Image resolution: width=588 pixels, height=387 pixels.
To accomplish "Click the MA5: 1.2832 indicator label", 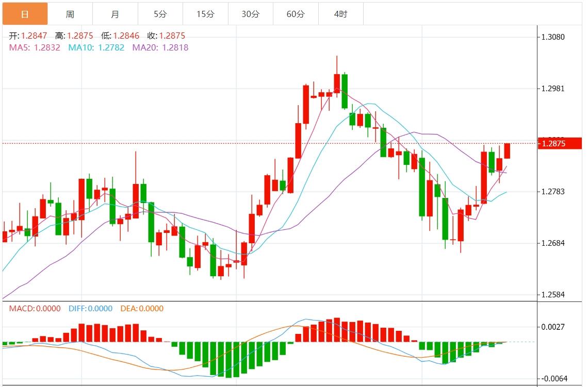I will point(35,47).
